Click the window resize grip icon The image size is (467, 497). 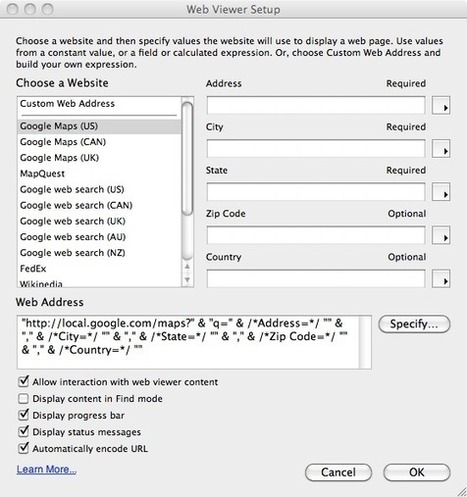point(462,491)
